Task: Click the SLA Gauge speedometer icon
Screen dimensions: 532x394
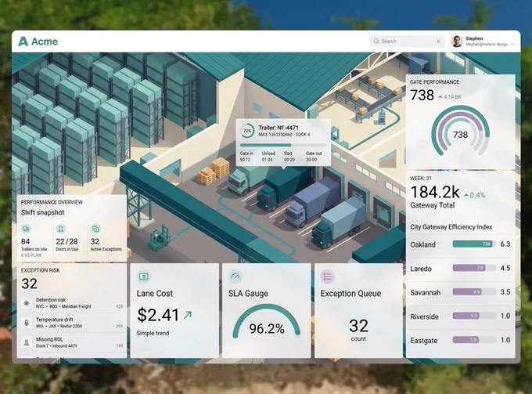Action: pos(235,277)
